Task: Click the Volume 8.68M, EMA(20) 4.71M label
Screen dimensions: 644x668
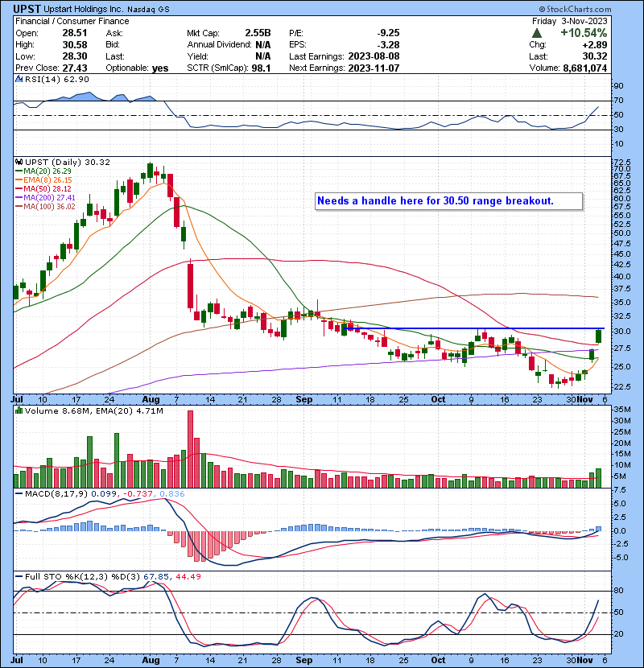Action: coord(93,410)
